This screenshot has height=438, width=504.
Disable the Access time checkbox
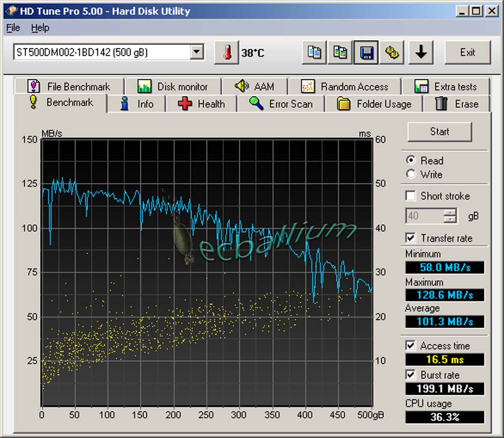[410, 345]
